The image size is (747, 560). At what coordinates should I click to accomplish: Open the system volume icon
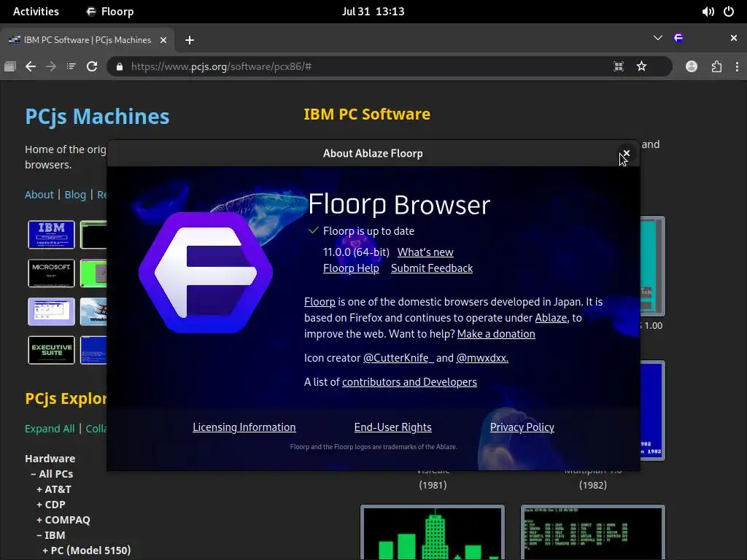pos(708,12)
